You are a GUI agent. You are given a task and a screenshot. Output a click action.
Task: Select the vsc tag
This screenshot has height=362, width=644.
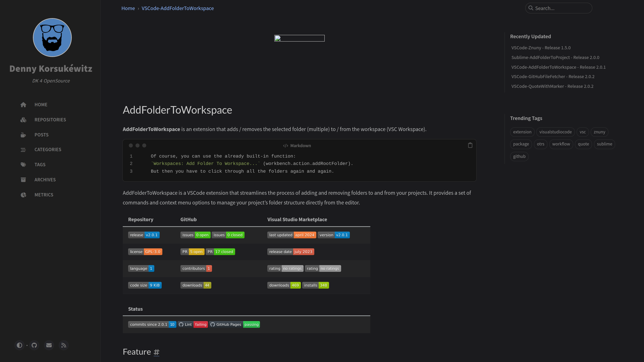(582, 132)
